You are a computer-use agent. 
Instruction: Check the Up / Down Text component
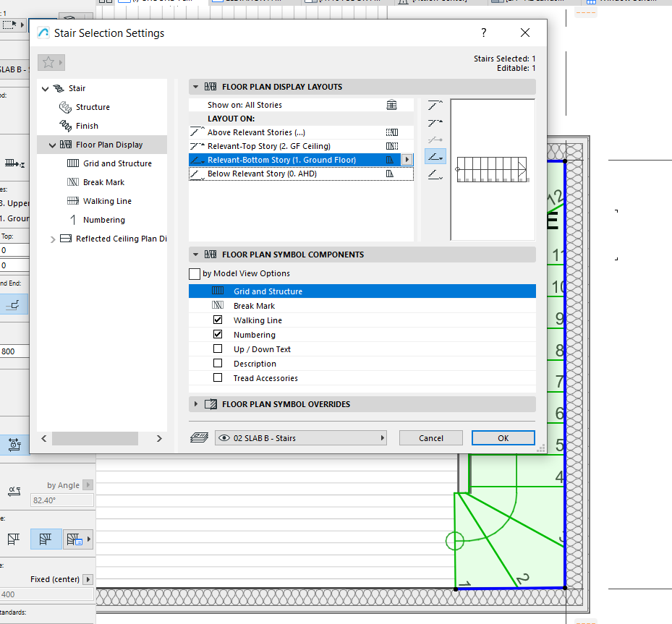point(218,349)
